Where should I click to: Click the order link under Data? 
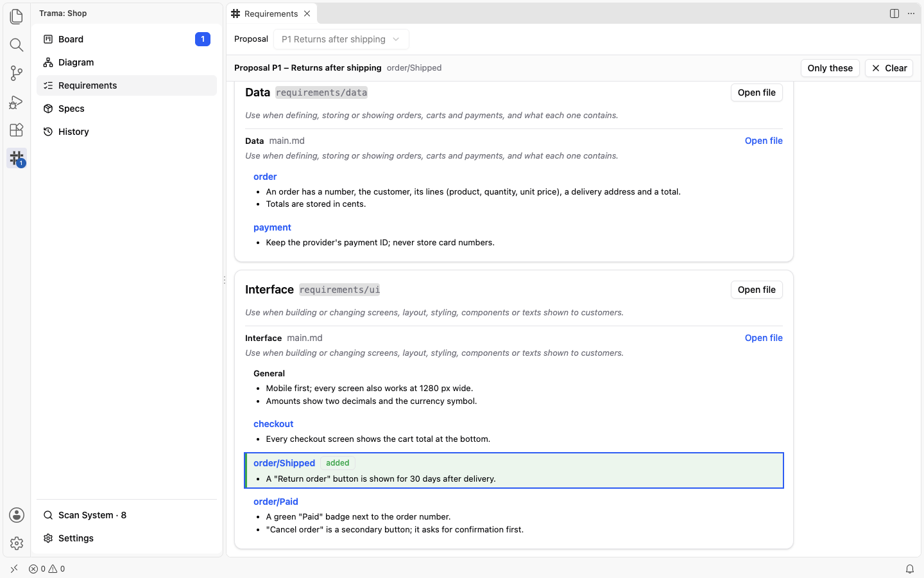click(x=265, y=177)
